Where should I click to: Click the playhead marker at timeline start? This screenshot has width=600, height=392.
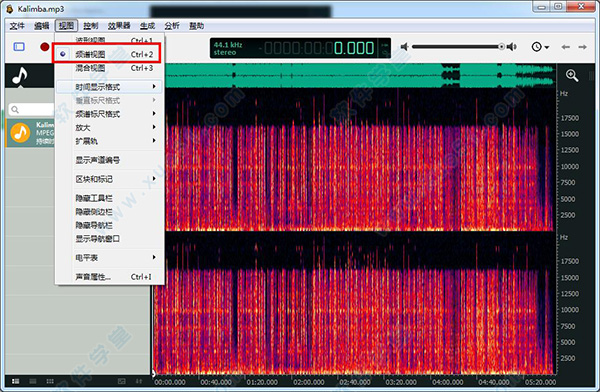tap(154, 373)
